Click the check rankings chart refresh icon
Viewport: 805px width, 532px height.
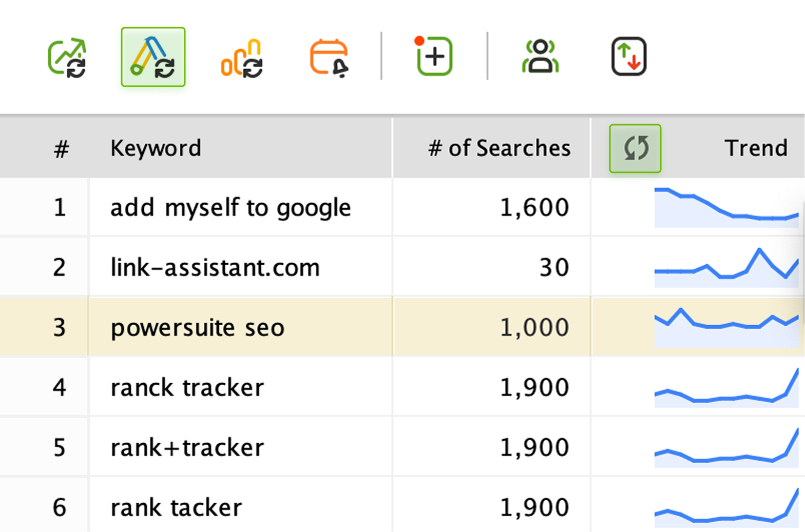[67, 57]
